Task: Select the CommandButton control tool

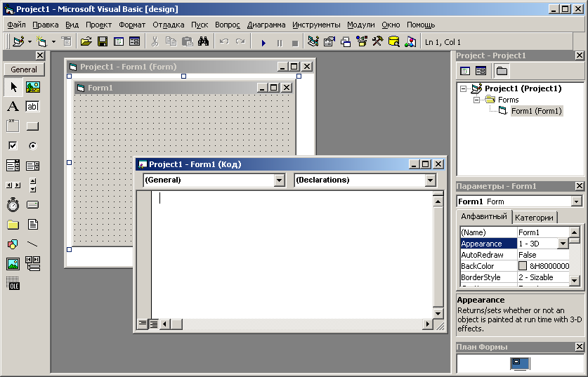Action: 33,126
